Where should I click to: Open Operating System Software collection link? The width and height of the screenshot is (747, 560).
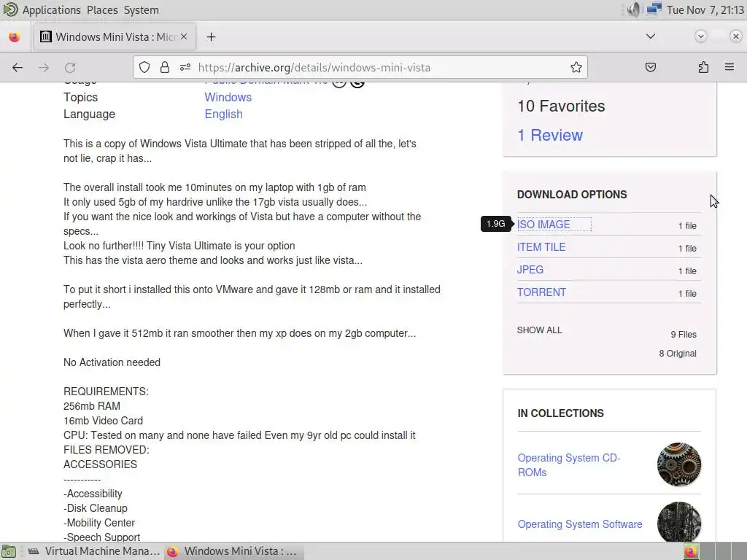click(580, 524)
